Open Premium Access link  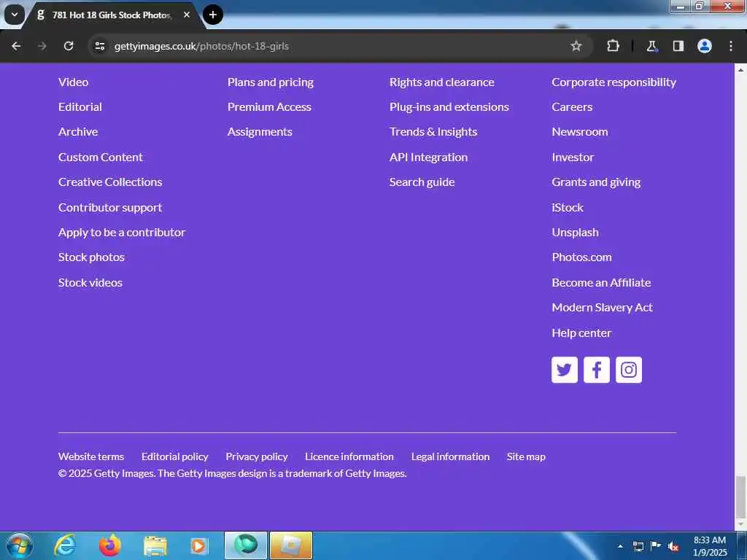pyautogui.click(x=269, y=106)
